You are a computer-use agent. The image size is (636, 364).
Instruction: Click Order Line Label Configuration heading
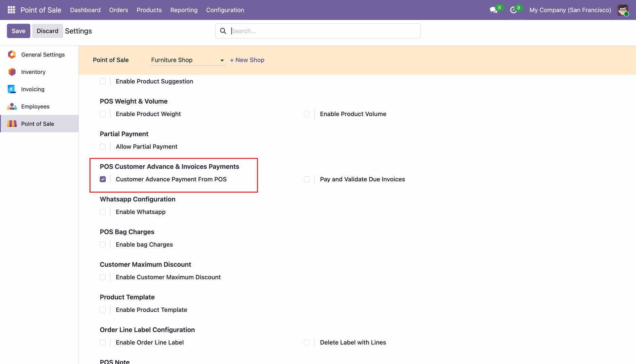(147, 330)
